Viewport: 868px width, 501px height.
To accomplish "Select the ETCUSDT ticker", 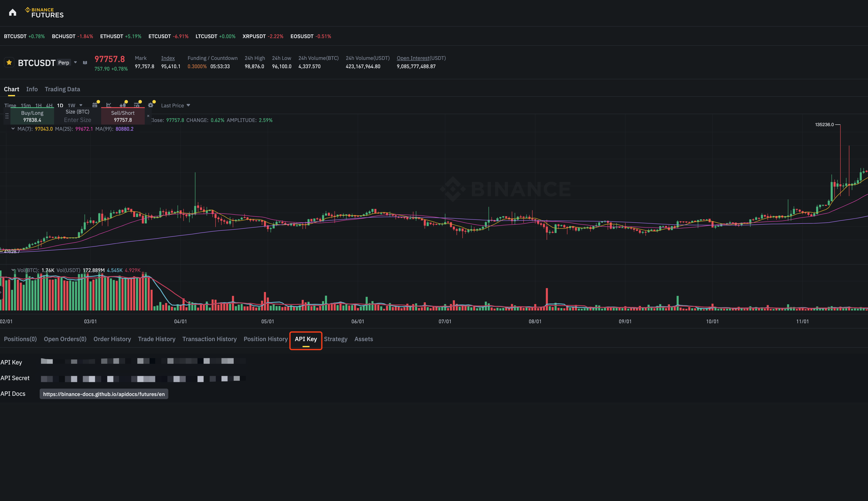I will [x=168, y=36].
